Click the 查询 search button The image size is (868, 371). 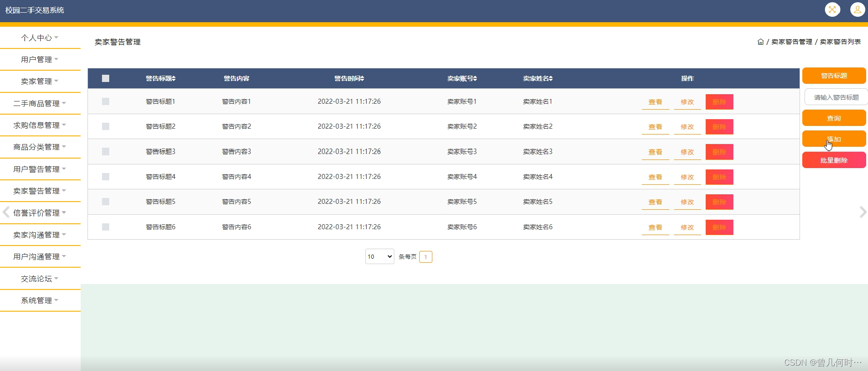[x=834, y=118]
